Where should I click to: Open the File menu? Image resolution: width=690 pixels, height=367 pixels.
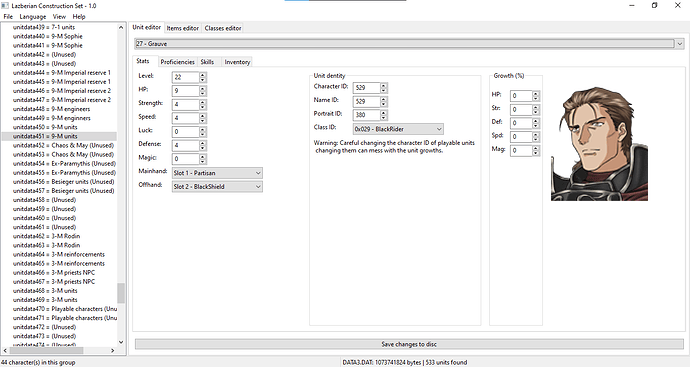point(8,17)
